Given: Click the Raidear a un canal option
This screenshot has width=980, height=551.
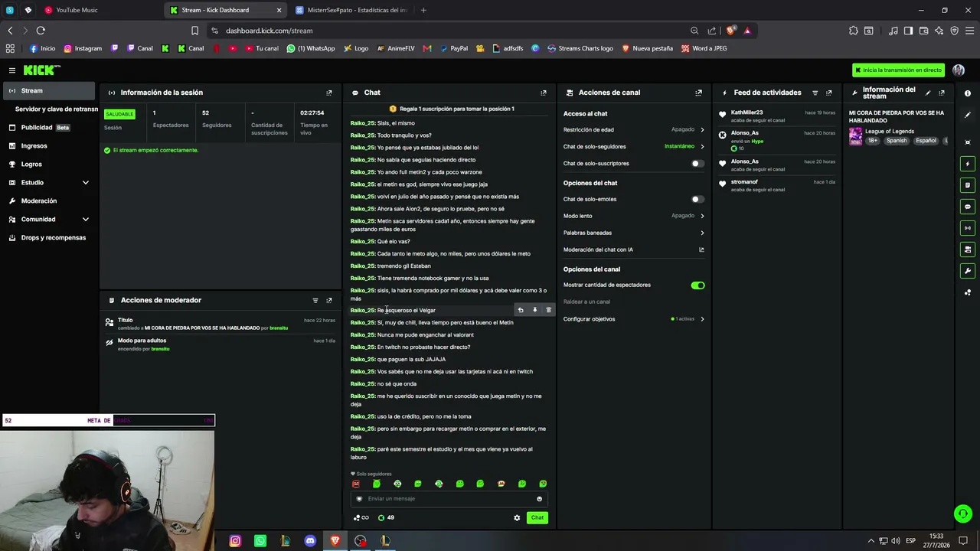Looking at the screenshot, I should pyautogui.click(x=586, y=302).
